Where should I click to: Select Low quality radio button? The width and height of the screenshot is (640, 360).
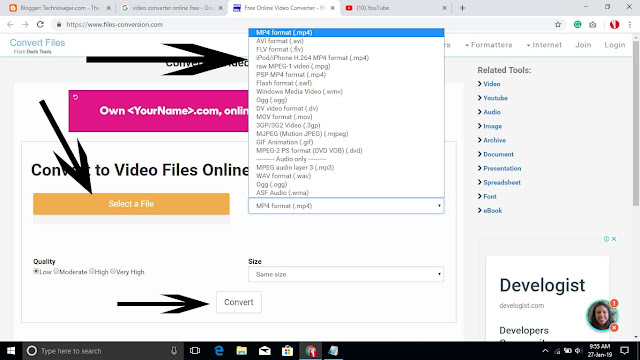click(x=36, y=271)
